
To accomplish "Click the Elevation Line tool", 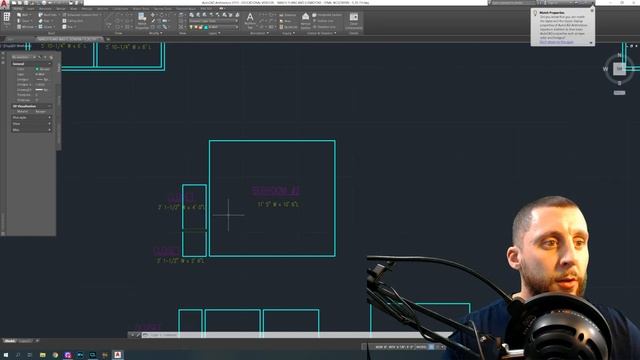I will [325, 27].
